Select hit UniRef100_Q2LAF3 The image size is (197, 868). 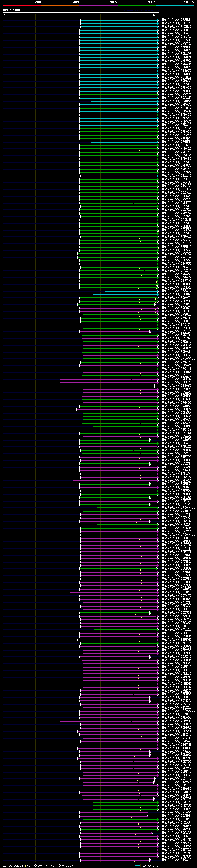click(x=177, y=30)
